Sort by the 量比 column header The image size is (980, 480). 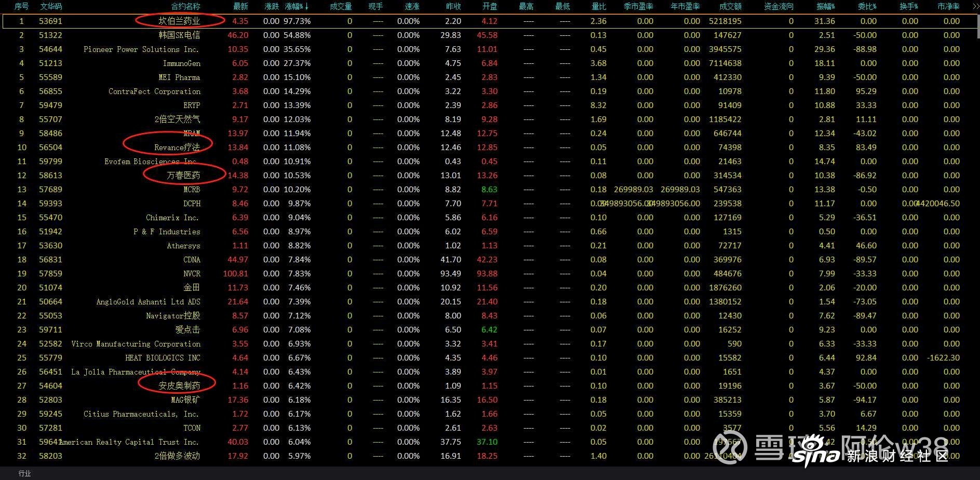click(x=599, y=6)
